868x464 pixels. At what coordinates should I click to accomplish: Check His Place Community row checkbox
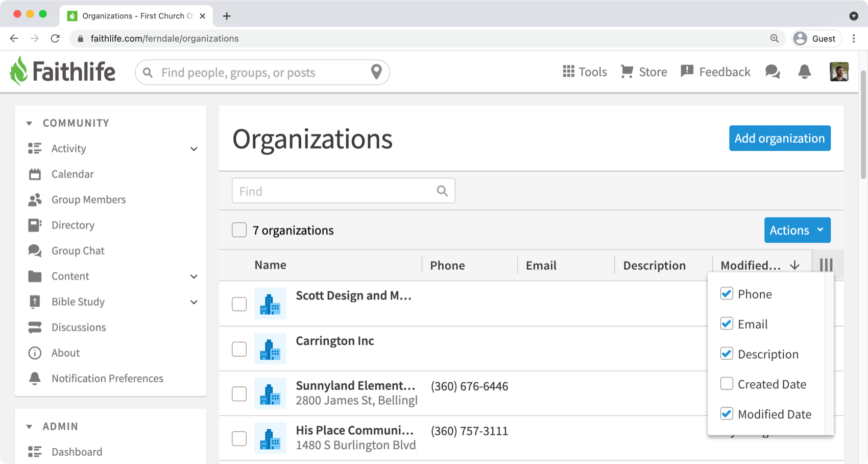coord(239,438)
